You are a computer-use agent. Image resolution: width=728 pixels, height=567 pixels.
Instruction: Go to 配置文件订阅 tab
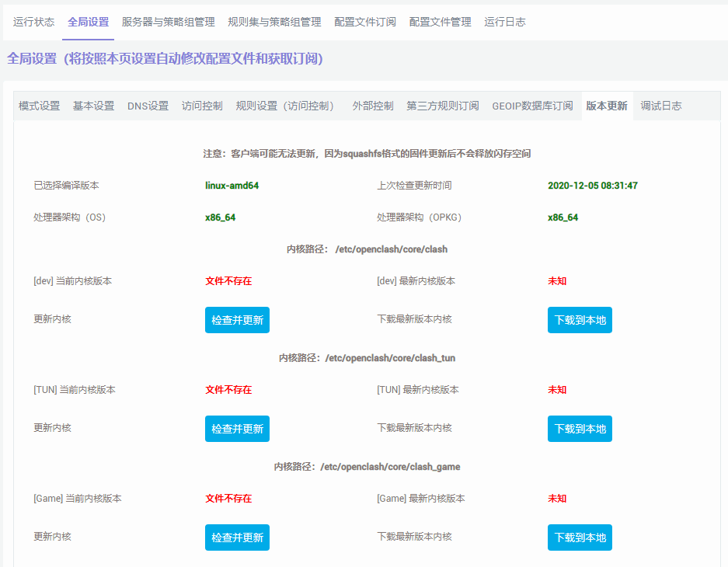365,22
